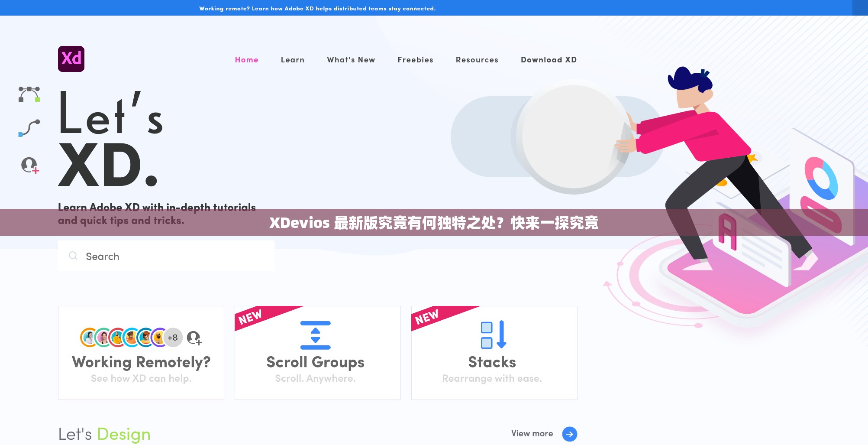Click the blue View more arrow button

(570, 434)
